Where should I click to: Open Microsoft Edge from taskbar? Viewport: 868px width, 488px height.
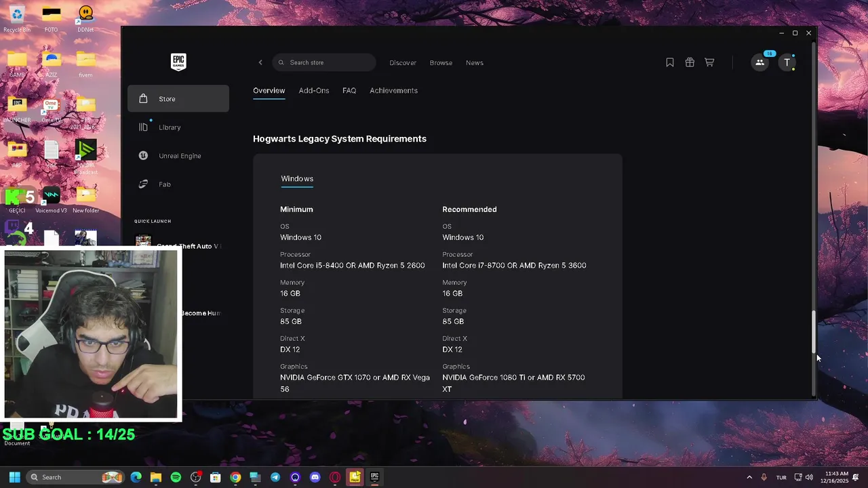click(x=136, y=477)
